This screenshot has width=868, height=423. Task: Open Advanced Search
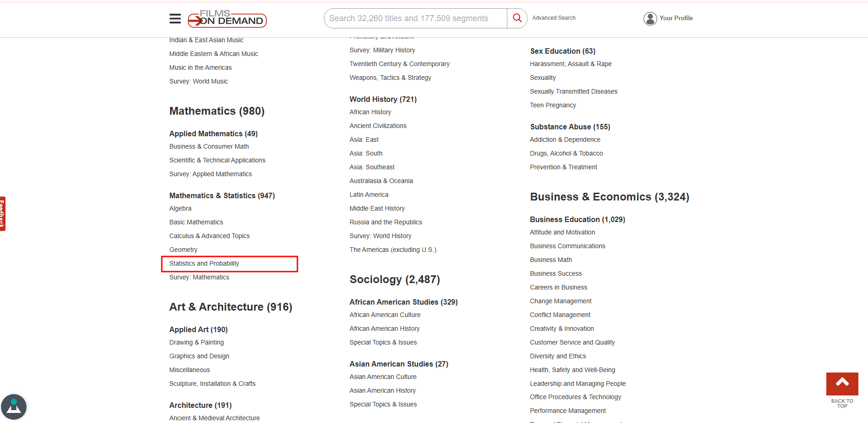coord(554,18)
